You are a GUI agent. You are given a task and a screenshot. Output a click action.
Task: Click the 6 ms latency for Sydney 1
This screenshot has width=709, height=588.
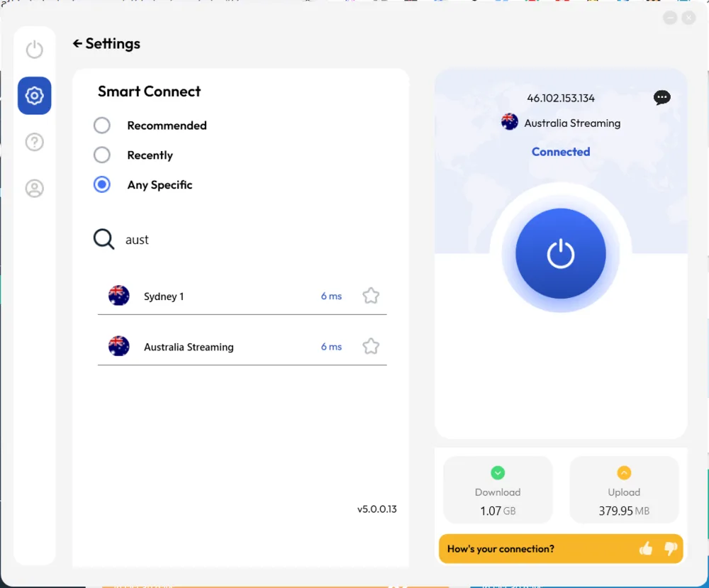(x=331, y=296)
